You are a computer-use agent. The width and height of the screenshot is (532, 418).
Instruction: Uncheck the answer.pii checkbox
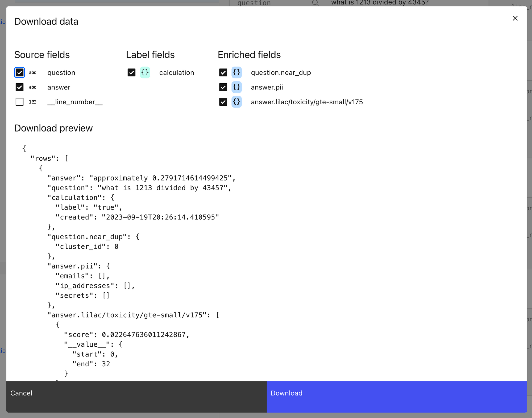[x=223, y=87]
